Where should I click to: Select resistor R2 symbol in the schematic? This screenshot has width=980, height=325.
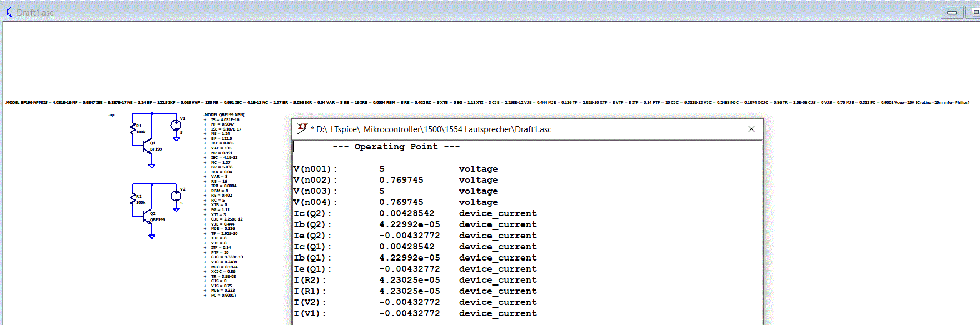133,199
